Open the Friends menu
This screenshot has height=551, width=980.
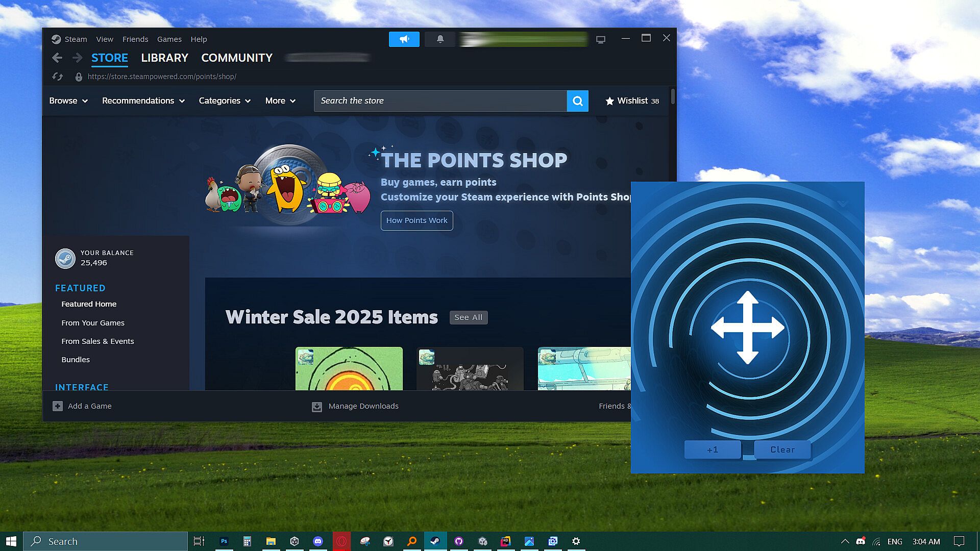[135, 39]
